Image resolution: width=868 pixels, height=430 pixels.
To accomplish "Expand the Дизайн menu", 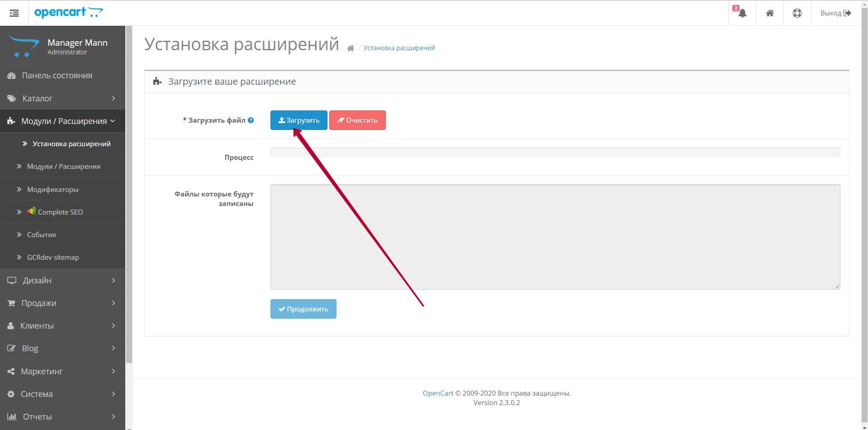I will point(62,280).
